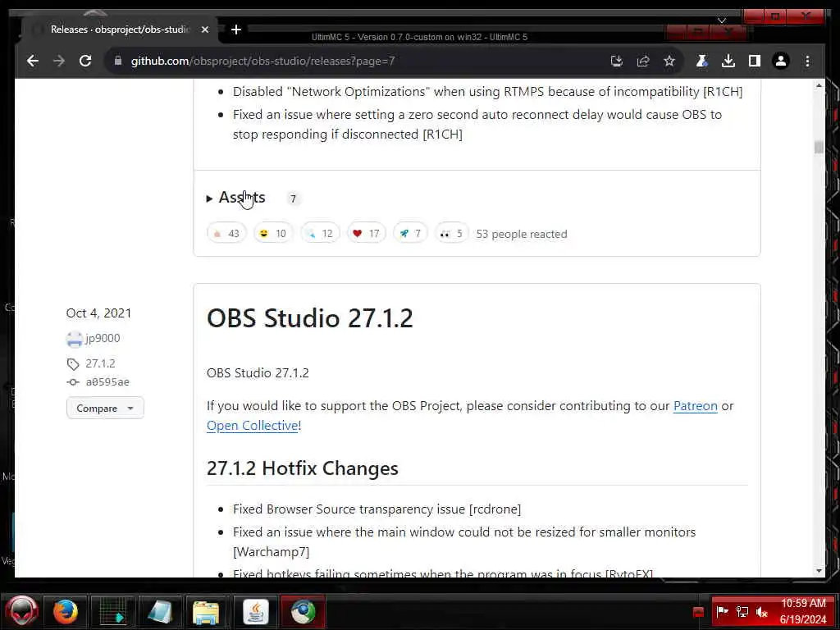Go back to the previous page

coord(33,61)
